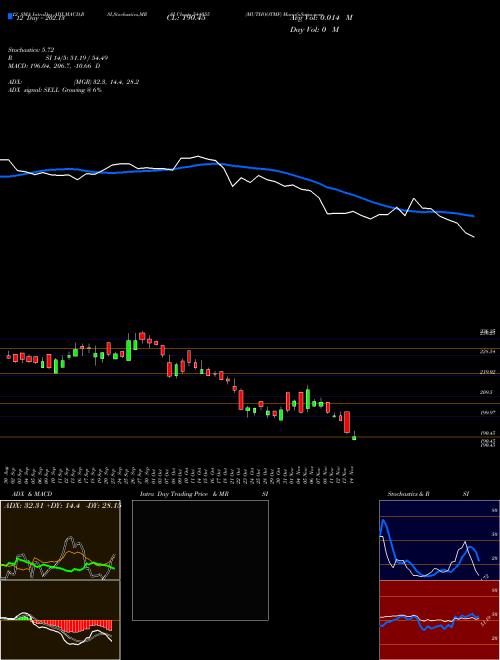Click the Day Vol: 0 M label
This screenshot has width=500, height=660.
(314, 30)
